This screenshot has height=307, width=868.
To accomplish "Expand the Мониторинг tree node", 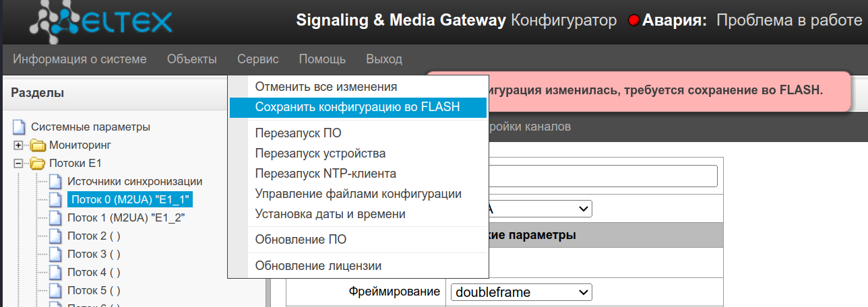I will (18, 145).
